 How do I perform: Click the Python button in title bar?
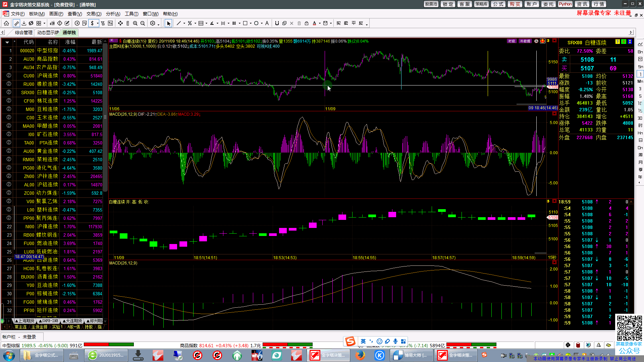[x=565, y=4]
